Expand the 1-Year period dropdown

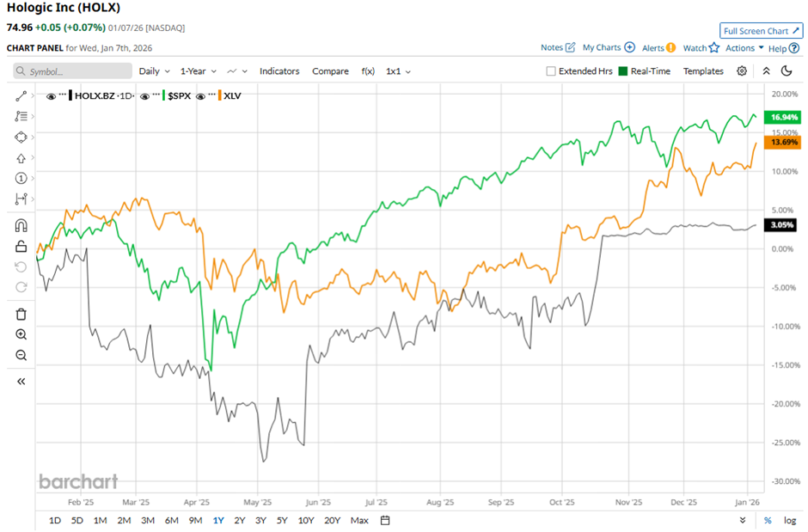[198, 71]
